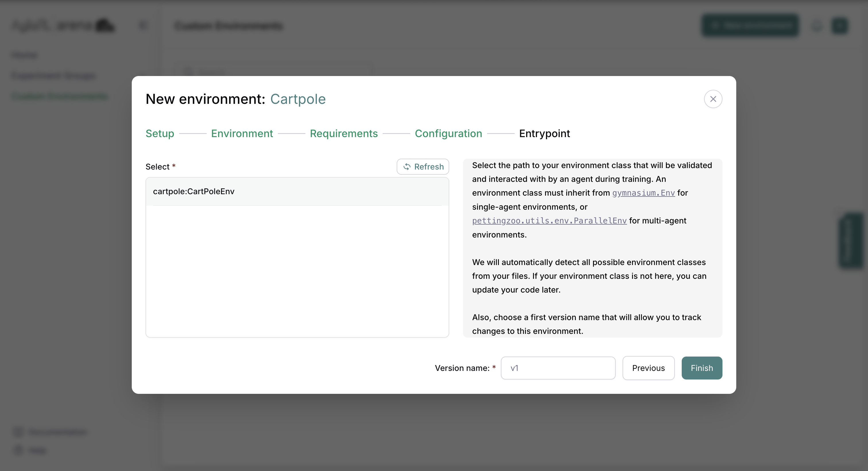Open the Requirements step

[x=344, y=133]
